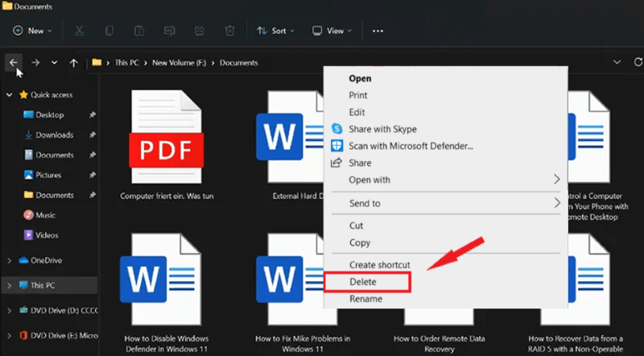Select the PDF file Computer friert ein

point(167,145)
